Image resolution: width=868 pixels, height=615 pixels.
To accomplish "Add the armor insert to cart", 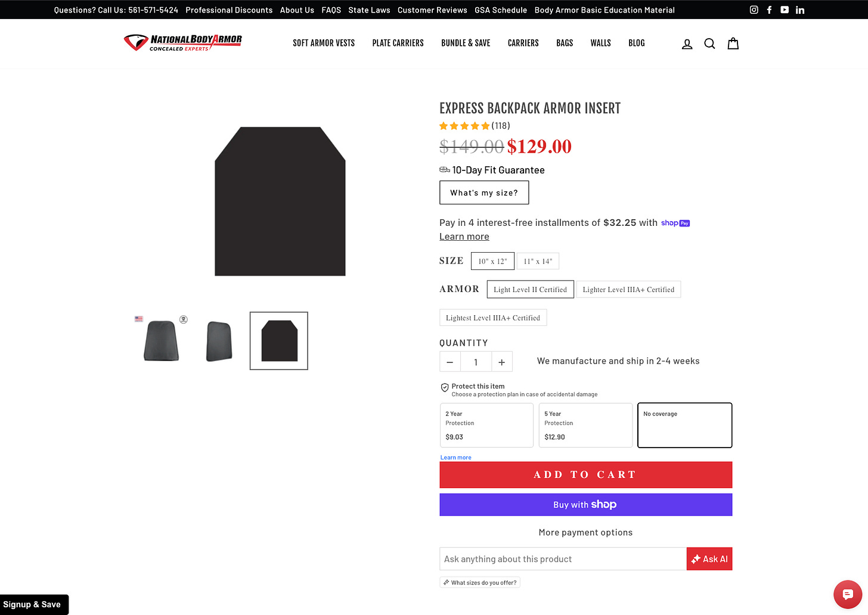I will [x=585, y=475].
